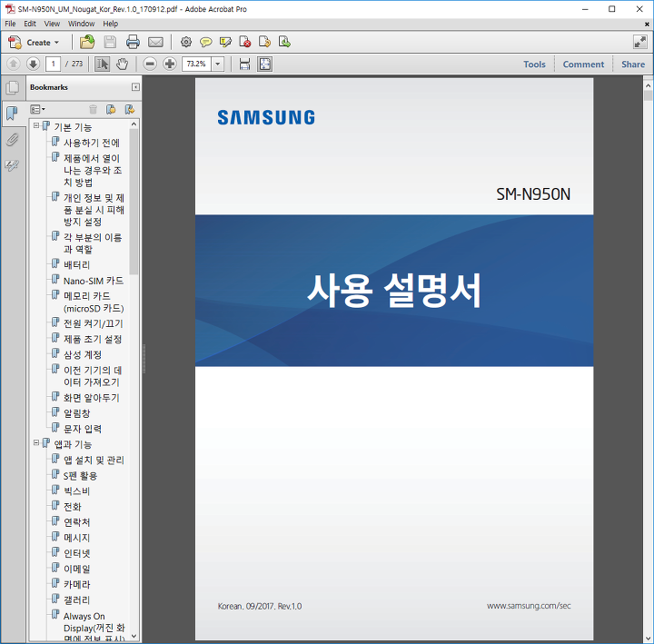Collapse the 앱과 기능 bookmark tree

(x=36, y=442)
